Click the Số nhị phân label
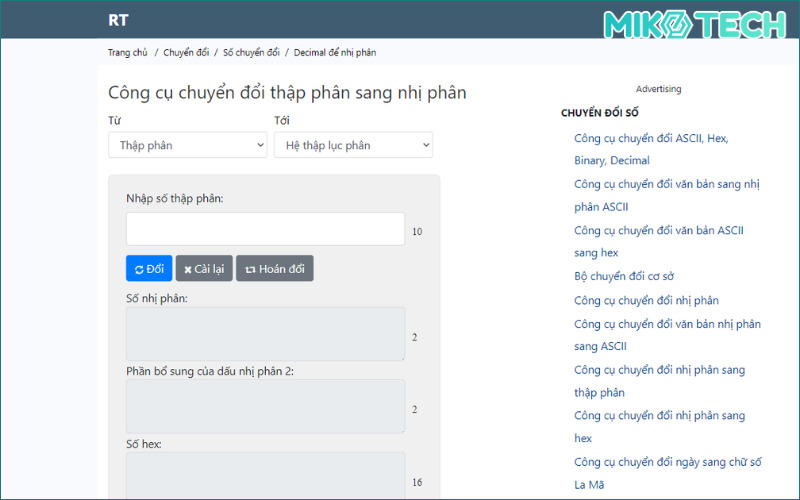The height and width of the screenshot is (500, 800). 157,298
